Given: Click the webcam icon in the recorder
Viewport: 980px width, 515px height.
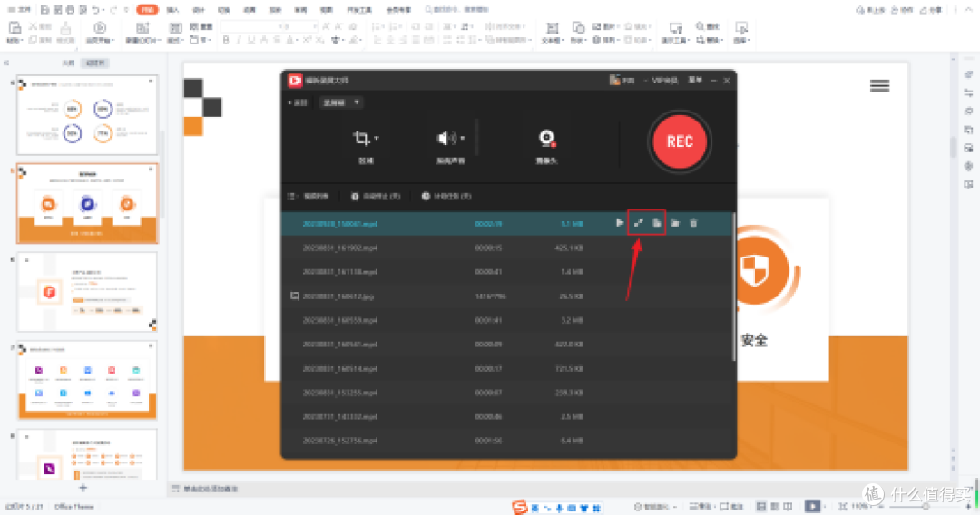Looking at the screenshot, I should pos(547,138).
